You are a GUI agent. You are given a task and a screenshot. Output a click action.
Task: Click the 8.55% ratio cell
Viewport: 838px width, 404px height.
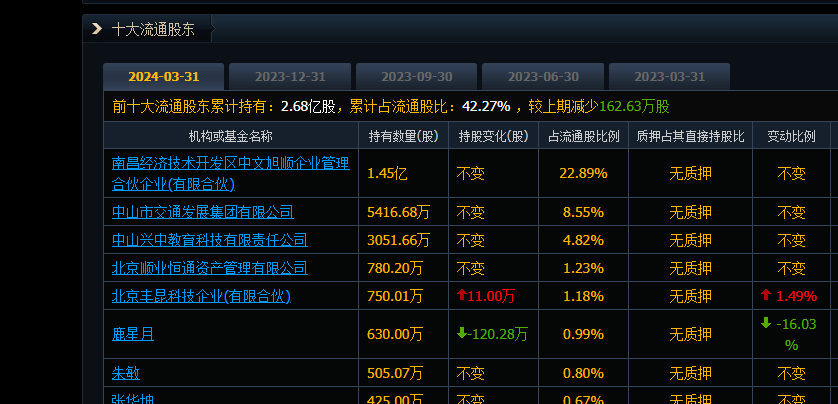583,212
